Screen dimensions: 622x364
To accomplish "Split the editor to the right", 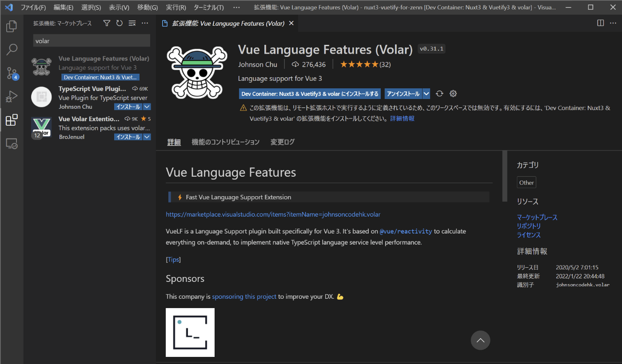I will pyautogui.click(x=600, y=23).
